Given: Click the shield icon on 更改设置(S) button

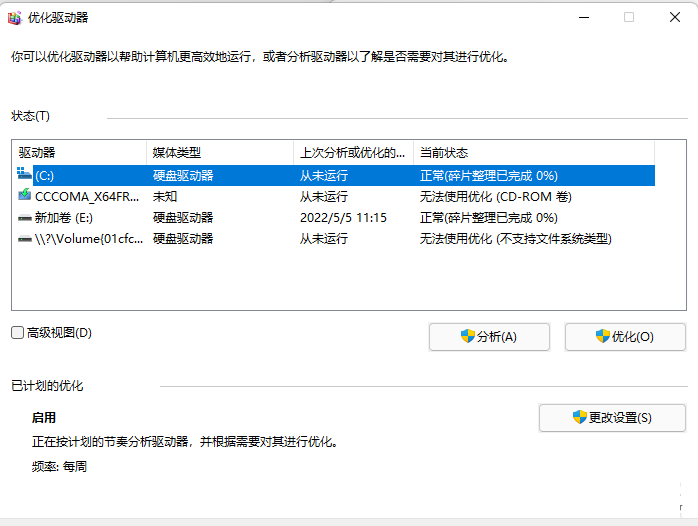Looking at the screenshot, I should [x=580, y=417].
